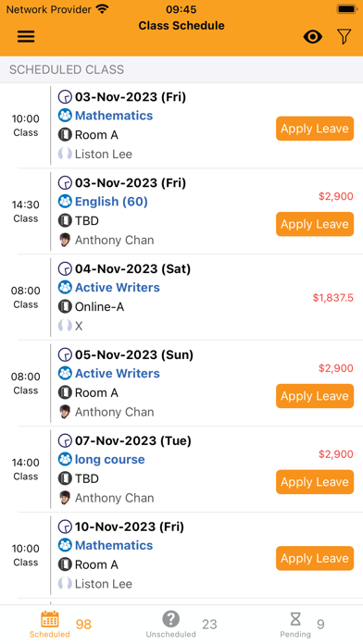
Task: Switch to the Unscheduled tab showing 23
Action: (181, 625)
